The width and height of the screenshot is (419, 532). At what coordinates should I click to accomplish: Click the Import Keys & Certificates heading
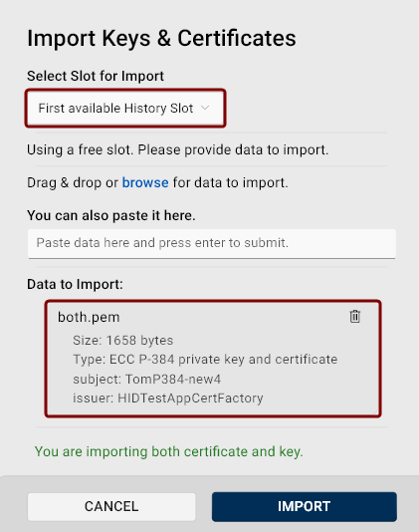click(x=161, y=38)
